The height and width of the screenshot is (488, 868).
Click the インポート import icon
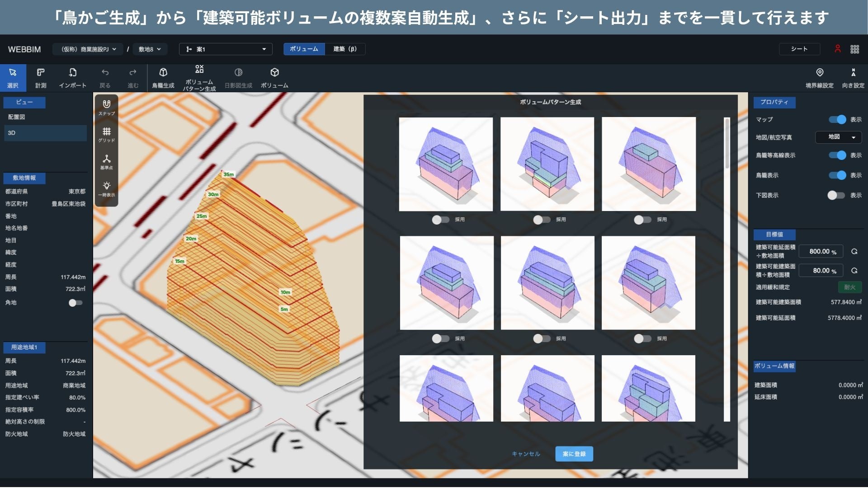click(x=72, y=73)
